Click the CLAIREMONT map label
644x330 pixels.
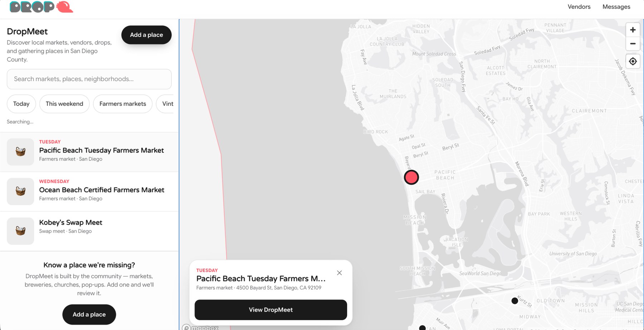[x=589, y=111]
